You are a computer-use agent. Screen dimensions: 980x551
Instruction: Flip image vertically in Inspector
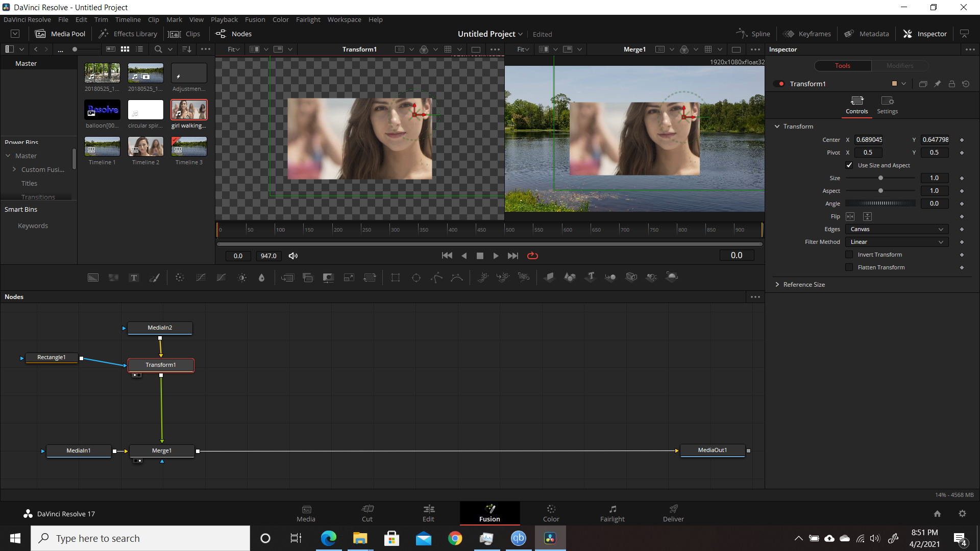point(867,216)
